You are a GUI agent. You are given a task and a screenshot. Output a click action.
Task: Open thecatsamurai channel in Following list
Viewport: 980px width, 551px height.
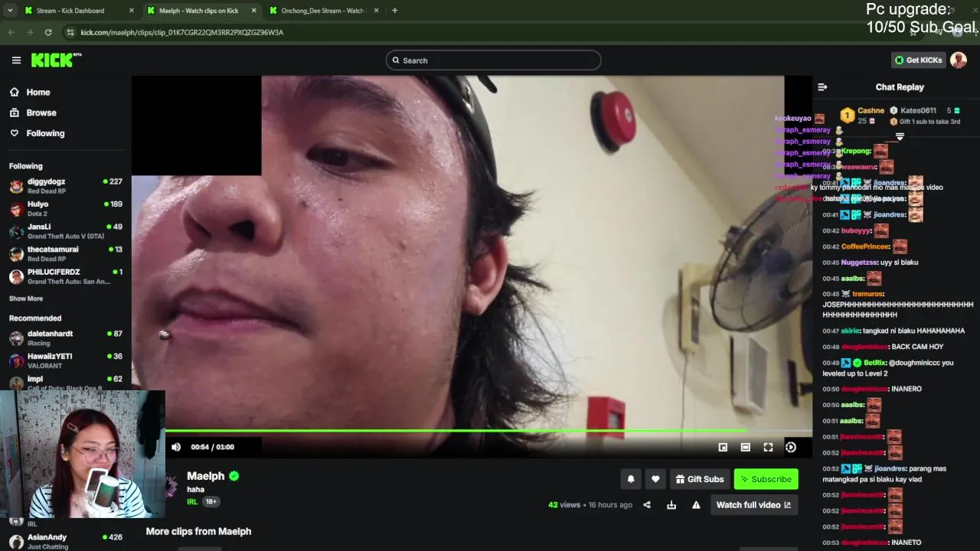[66, 253]
